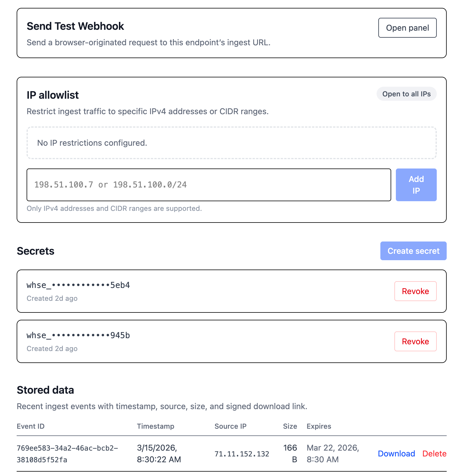Image resolution: width=461 pixels, height=476 pixels.
Task: Download the stored event data
Action: click(x=396, y=454)
